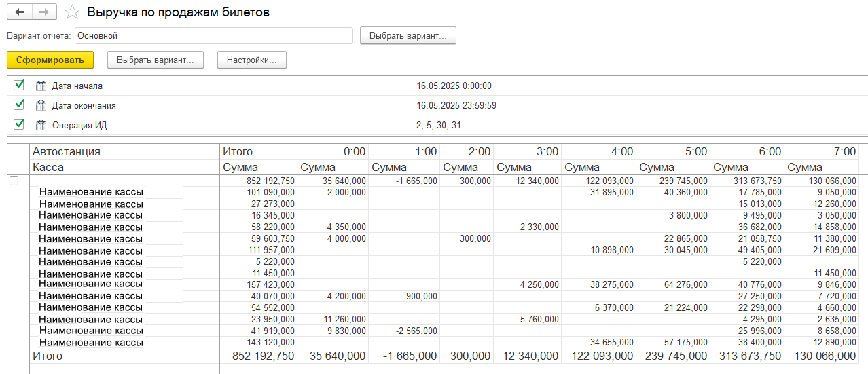Screen dimensions: 868x374
Task: Uncheck the Дата начала checkbox
Action: pos(19,86)
